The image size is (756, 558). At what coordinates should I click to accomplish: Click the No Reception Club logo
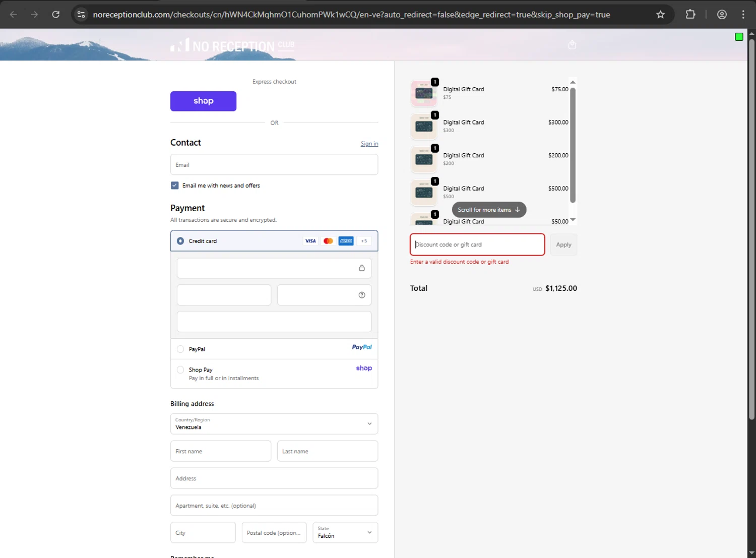(232, 45)
